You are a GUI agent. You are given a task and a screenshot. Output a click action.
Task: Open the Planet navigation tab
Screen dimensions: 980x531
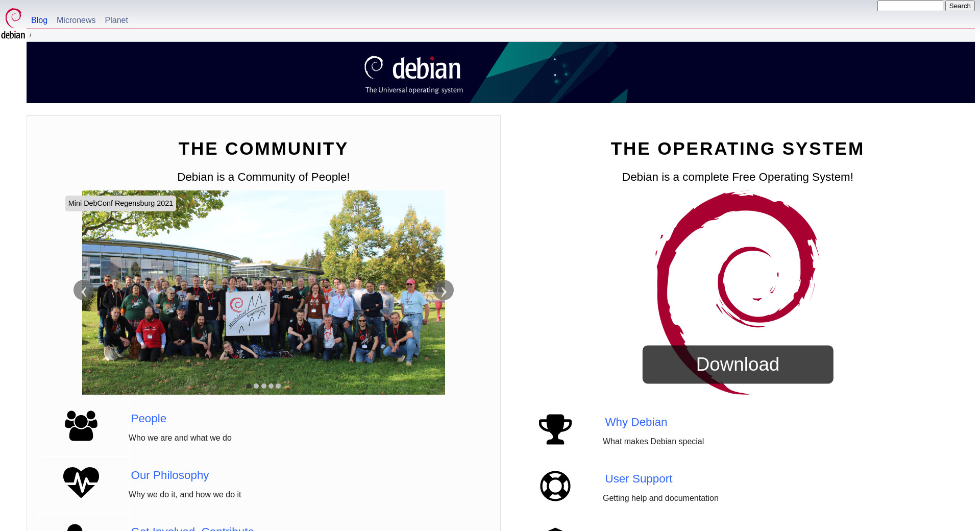click(116, 20)
